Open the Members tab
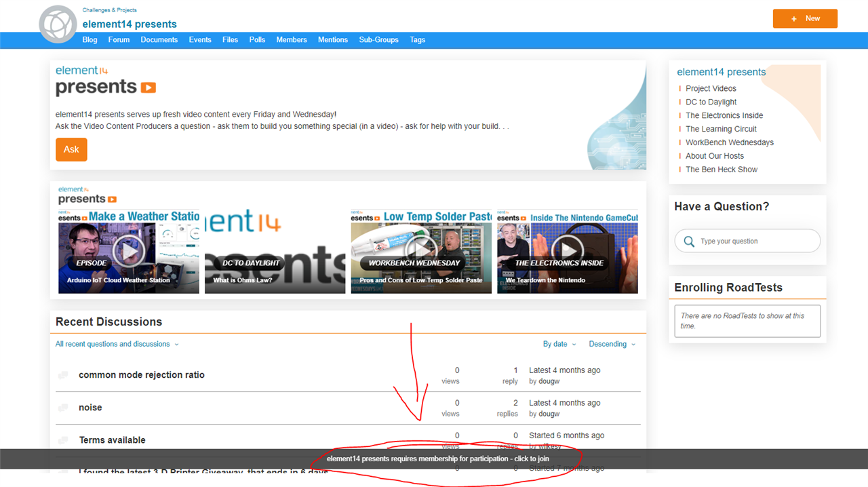 (x=292, y=40)
